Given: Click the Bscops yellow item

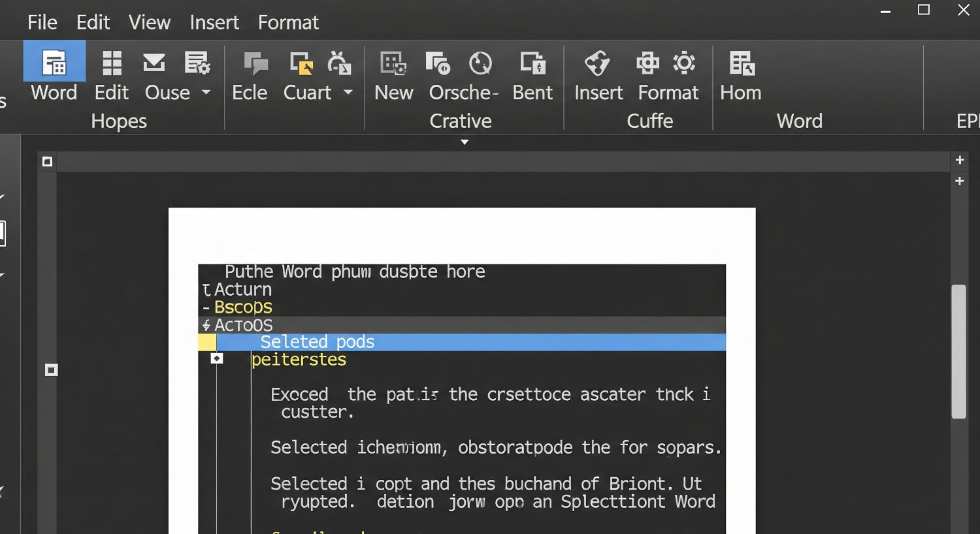Looking at the screenshot, I should (243, 307).
